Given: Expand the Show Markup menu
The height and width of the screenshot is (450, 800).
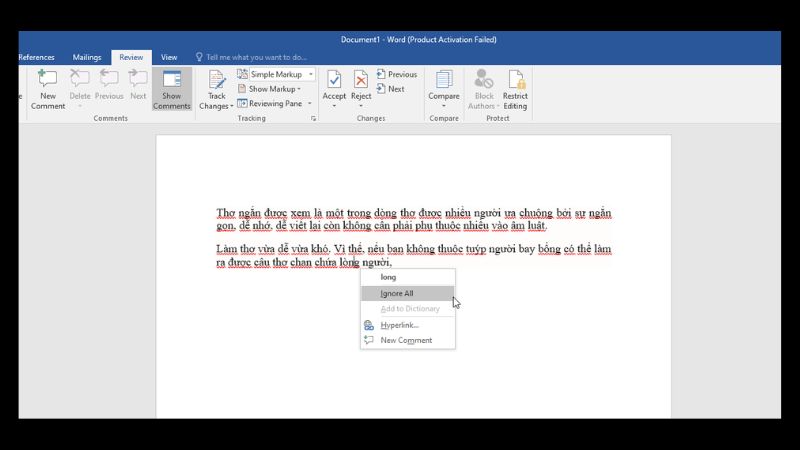Looking at the screenshot, I should 273,89.
